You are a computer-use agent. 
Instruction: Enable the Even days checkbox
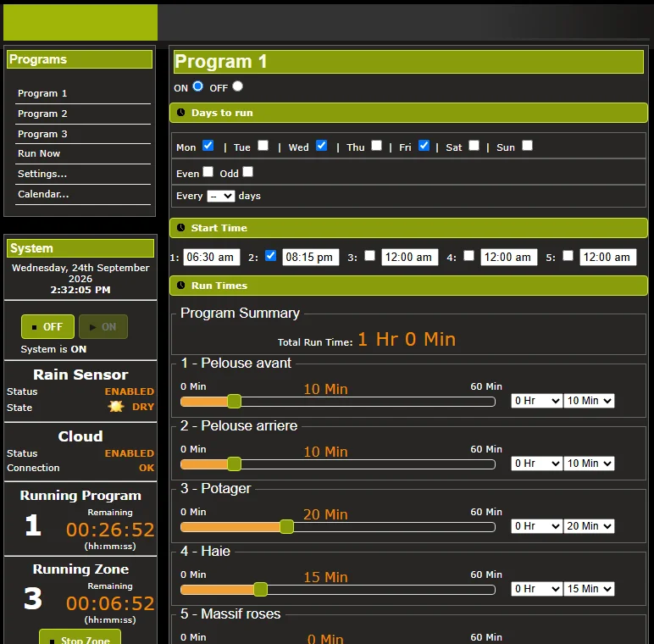pos(208,172)
